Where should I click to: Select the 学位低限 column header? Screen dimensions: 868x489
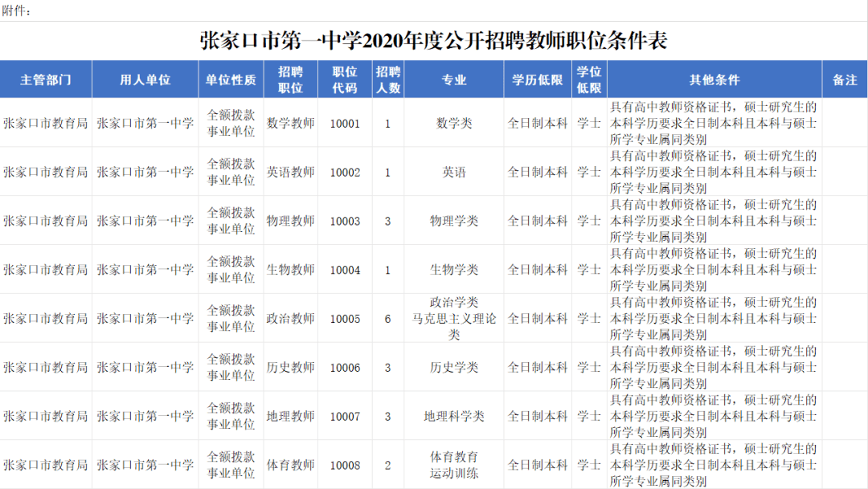[x=589, y=79]
